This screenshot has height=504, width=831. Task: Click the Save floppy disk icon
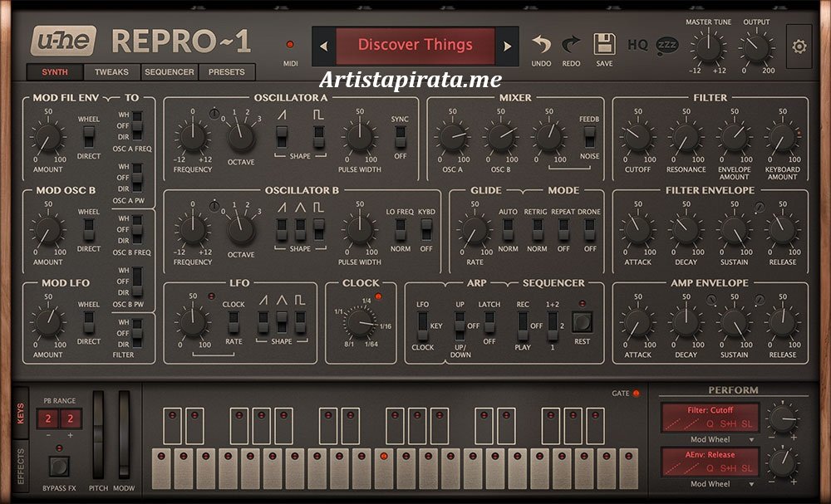(604, 46)
